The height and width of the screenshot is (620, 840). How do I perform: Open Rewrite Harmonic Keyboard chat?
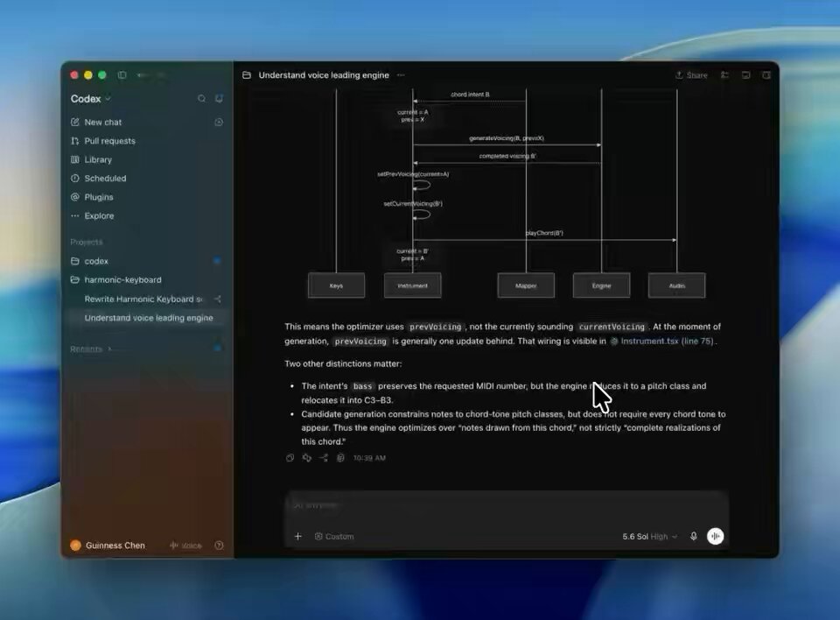click(143, 299)
